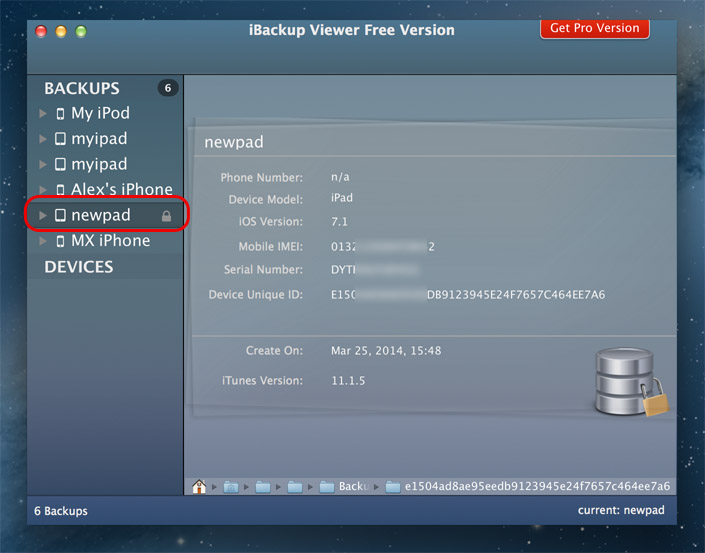Click the current: newpad status text
Screen dimensions: 705x553
(x=621, y=510)
